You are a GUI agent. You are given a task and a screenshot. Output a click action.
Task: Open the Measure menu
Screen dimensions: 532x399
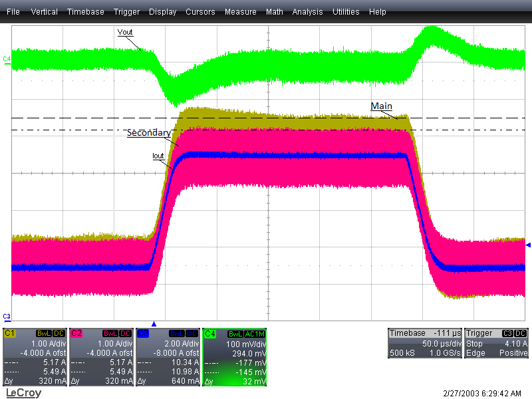(240, 11)
